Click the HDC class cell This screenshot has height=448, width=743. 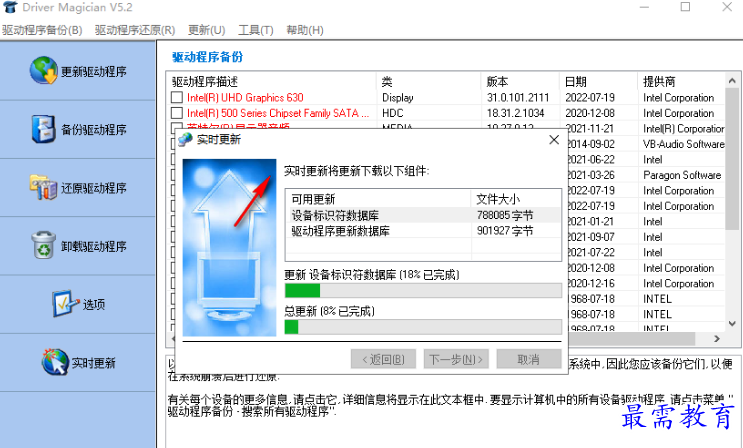[393, 113]
